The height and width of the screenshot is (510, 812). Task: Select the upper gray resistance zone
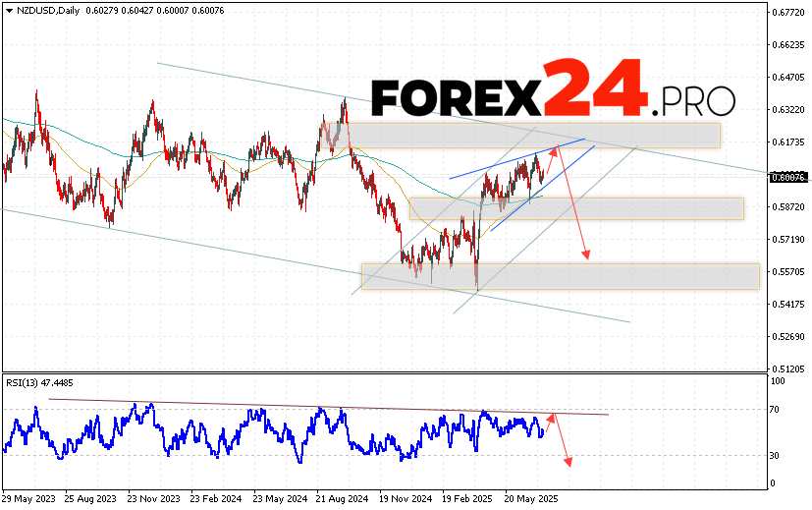point(530,136)
